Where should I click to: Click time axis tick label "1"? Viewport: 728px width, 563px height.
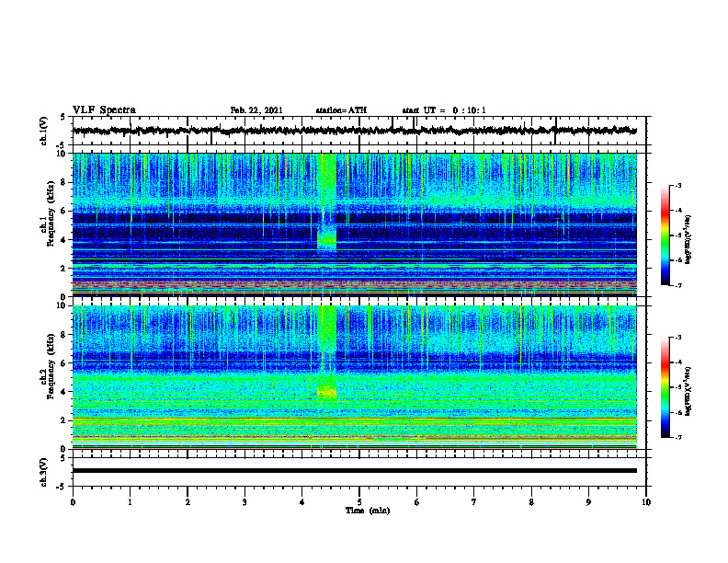[130, 502]
